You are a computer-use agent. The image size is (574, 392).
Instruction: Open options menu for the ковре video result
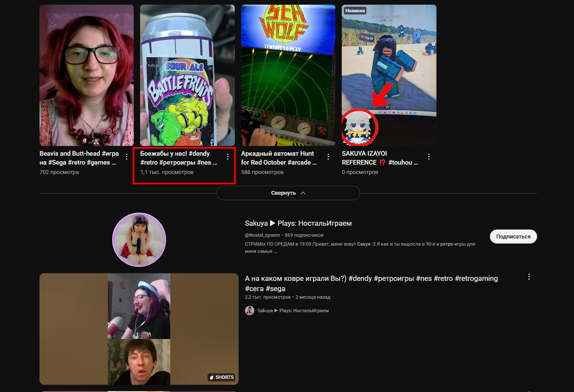529,277
